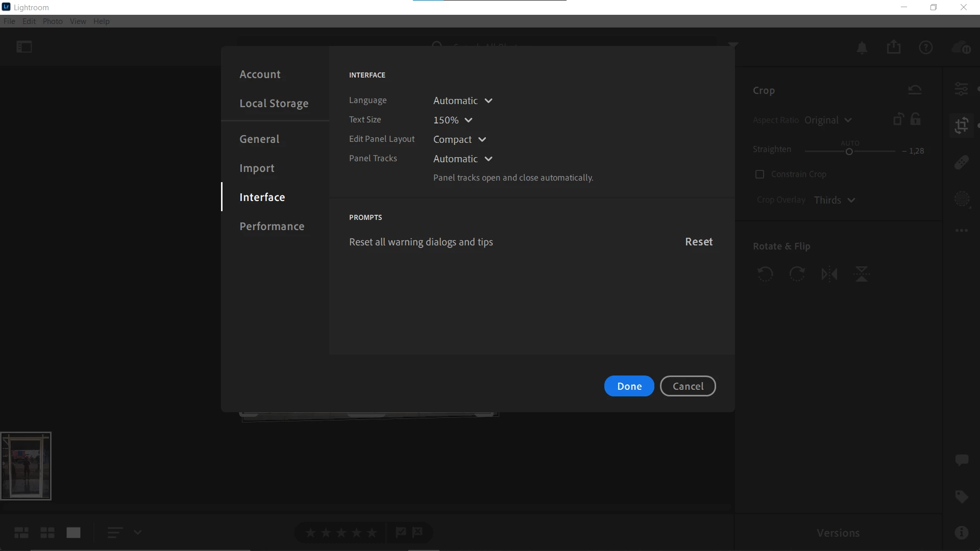The image size is (980, 551).
Task: Switch to single photo Detail view
Action: 73,533
